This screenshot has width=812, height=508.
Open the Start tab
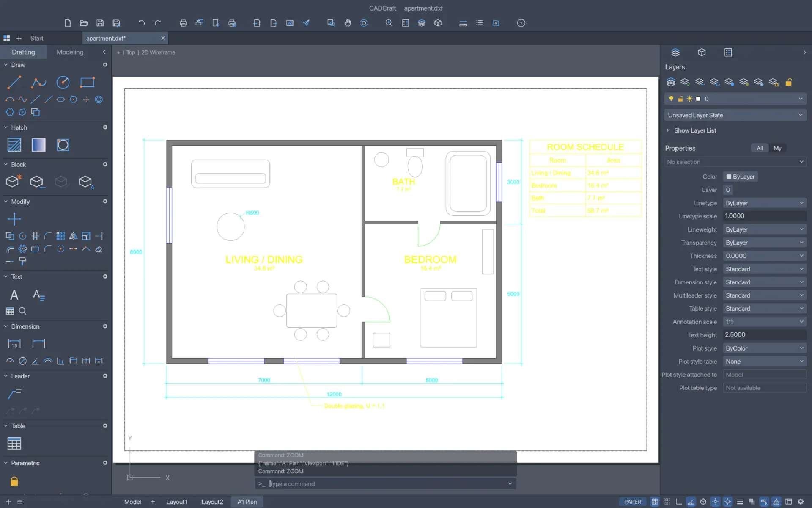pyautogui.click(x=37, y=38)
